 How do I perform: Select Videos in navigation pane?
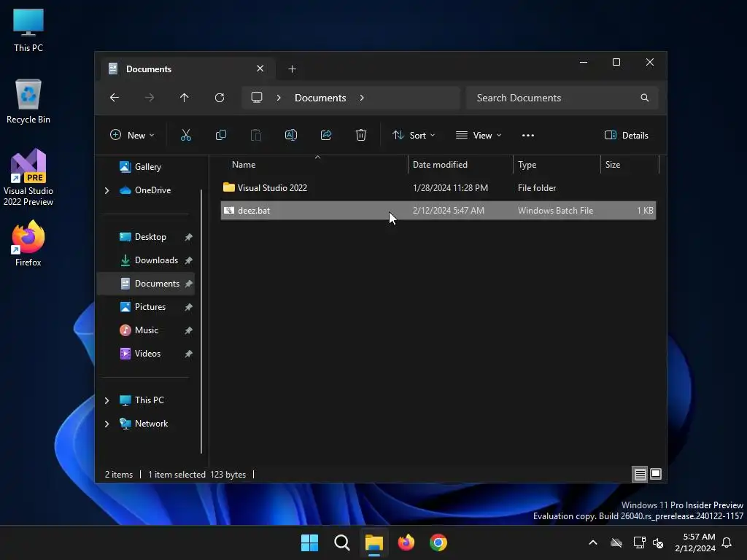pos(147,354)
